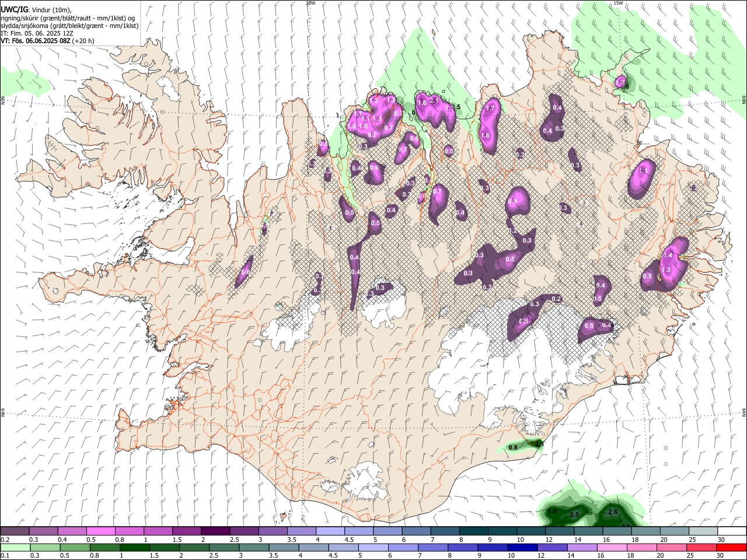Viewport: 747px width, 560px height.
Task: Click the 'UWC/IG: Vindur (10m)' title text
Action: pos(36,9)
